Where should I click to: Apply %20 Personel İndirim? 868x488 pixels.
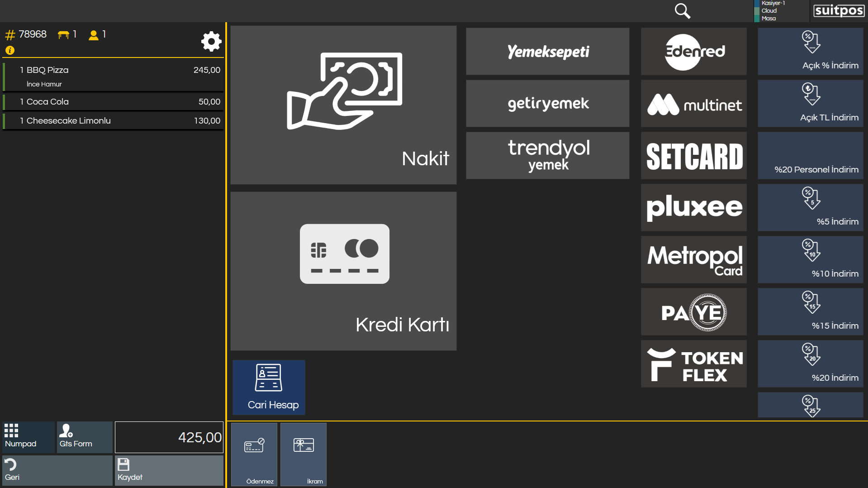pyautogui.click(x=811, y=156)
